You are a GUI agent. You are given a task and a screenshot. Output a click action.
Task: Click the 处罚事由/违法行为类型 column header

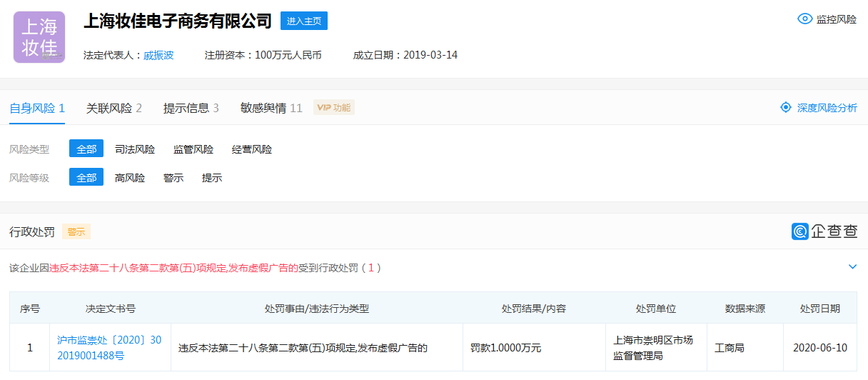point(317,309)
